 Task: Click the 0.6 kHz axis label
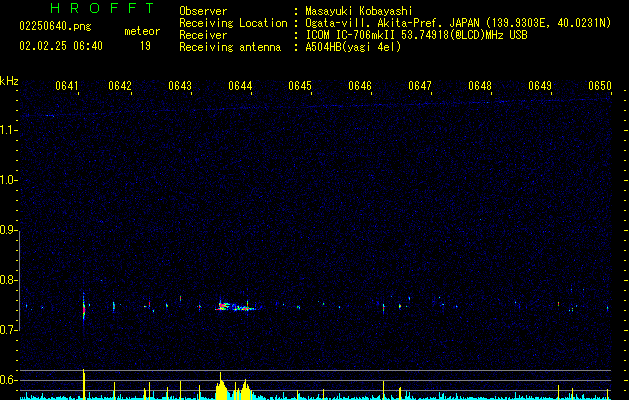(9, 380)
